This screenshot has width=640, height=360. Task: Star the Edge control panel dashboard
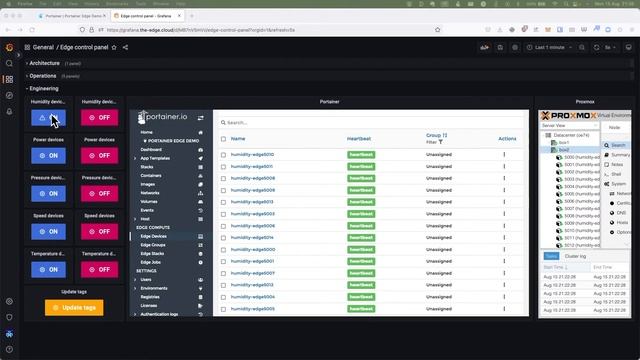[x=114, y=47]
